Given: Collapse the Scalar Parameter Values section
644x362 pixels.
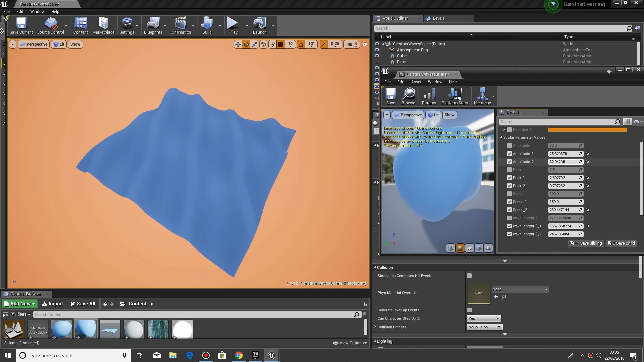Looking at the screenshot, I should pyautogui.click(x=501, y=137).
